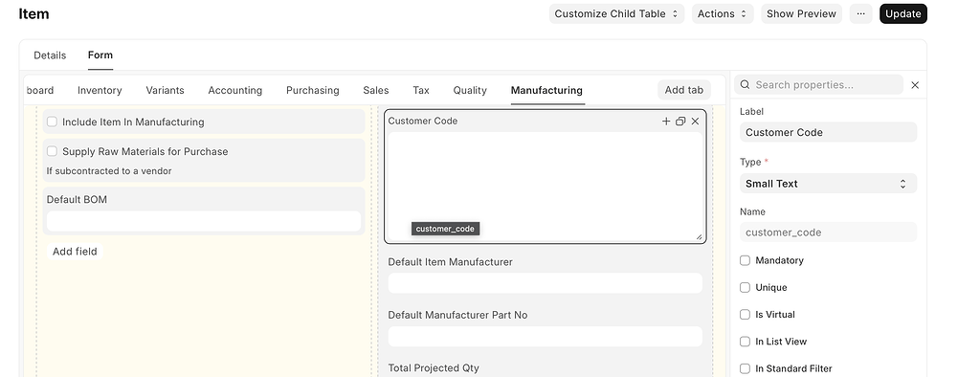Open the Variants tab
This screenshot has height=377, width=980.
point(165,90)
